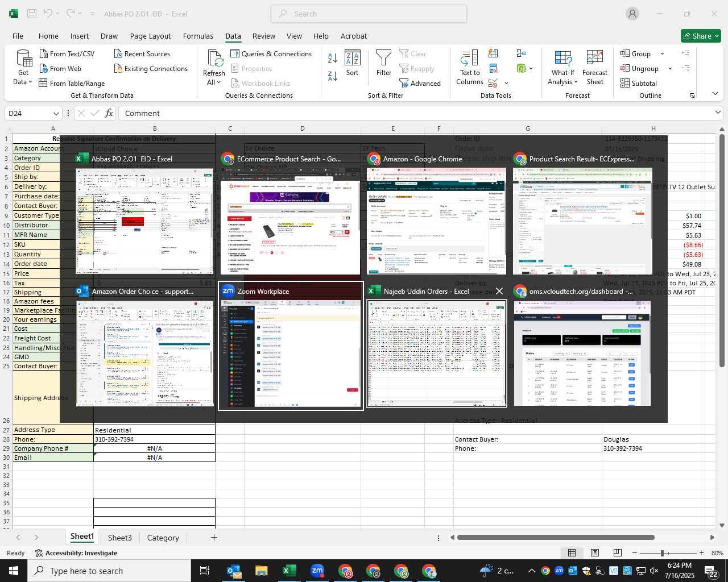The height and width of the screenshot is (582, 728).
Task: Adjust the zoom slider handle
Action: 662,553
